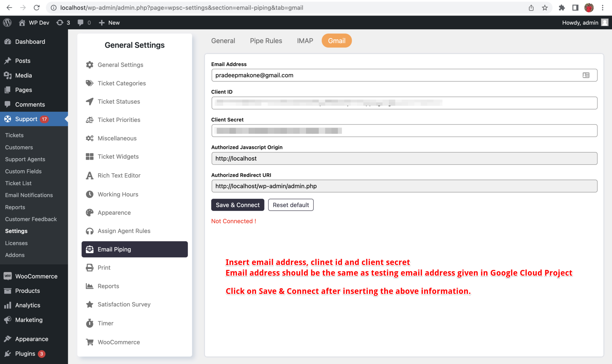Click the WordPress logo in the admin bar

click(x=7, y=22)
